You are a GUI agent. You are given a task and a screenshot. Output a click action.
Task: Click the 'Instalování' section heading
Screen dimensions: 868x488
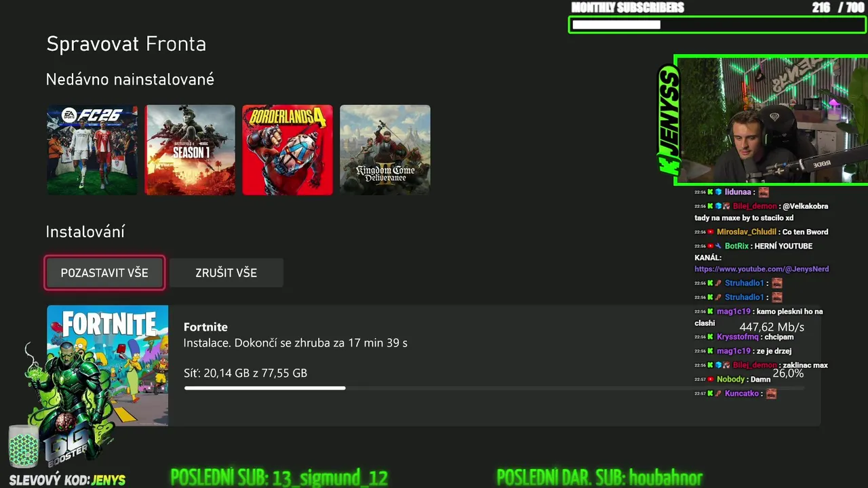coord(85,232)
